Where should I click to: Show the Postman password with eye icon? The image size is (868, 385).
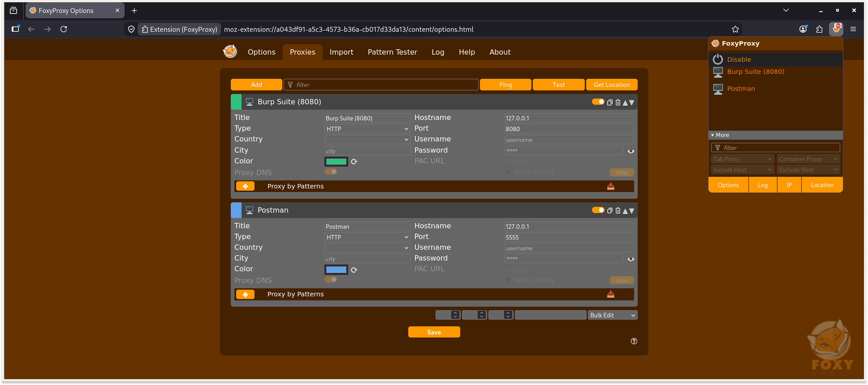click(631, 259)
